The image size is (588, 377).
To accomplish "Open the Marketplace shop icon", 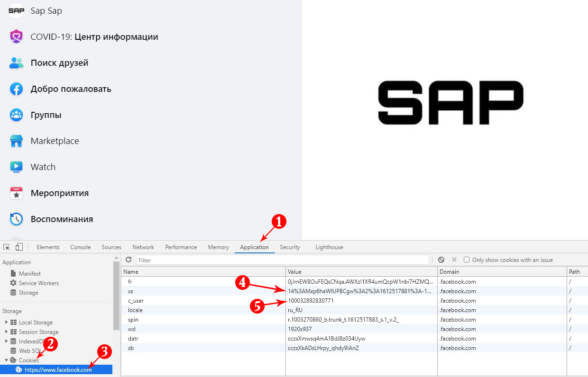I will click(17, 141).
